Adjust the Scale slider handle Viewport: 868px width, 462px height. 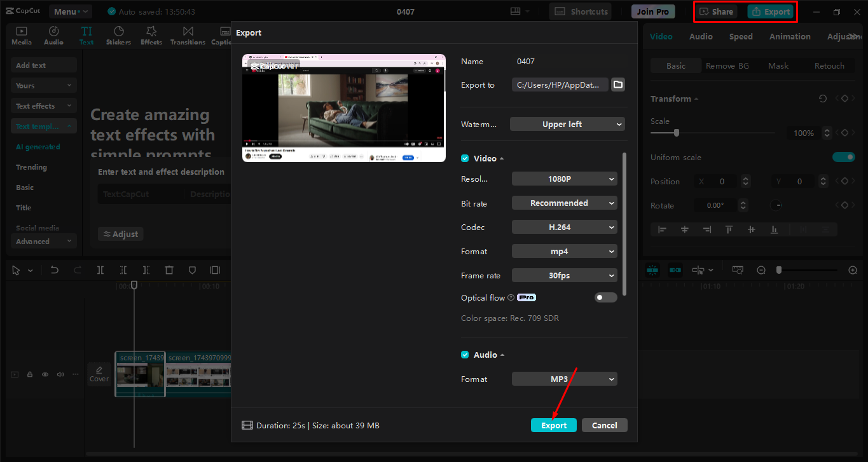tap(677, 133)
